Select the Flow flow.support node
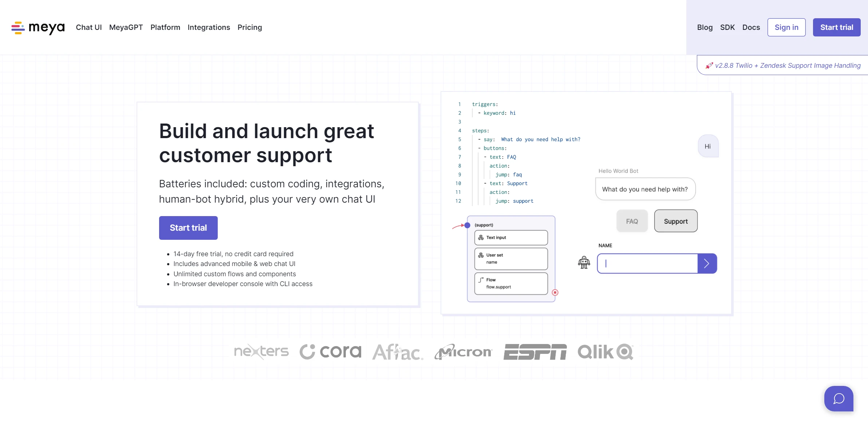This screenshot has height=426, width=868. coord(511,284)
